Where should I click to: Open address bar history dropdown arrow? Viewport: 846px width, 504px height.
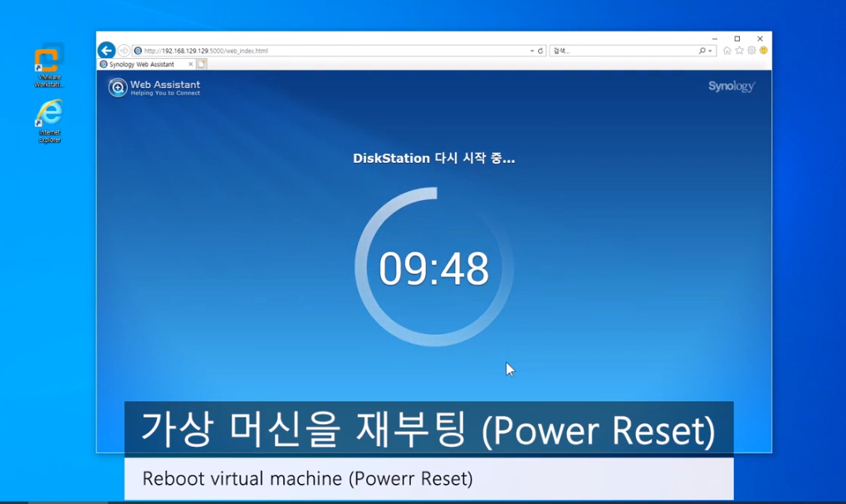pos(532,51)
